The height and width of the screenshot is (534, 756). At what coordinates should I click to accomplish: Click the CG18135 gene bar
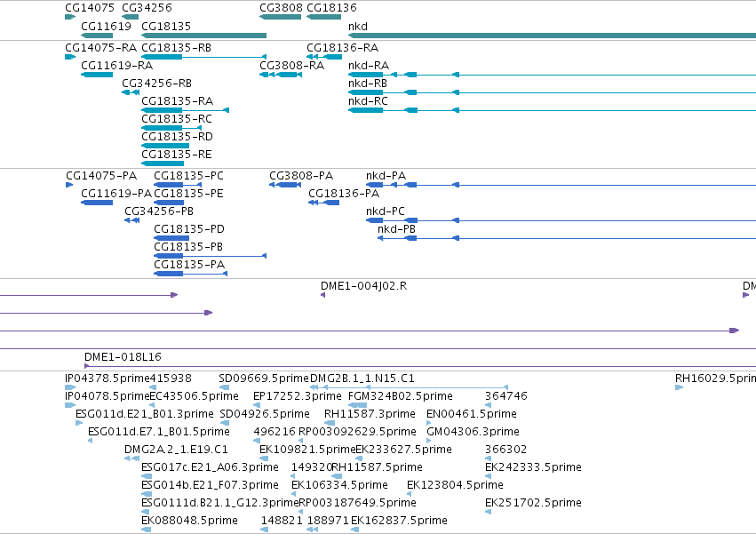[x=204, y=36]
